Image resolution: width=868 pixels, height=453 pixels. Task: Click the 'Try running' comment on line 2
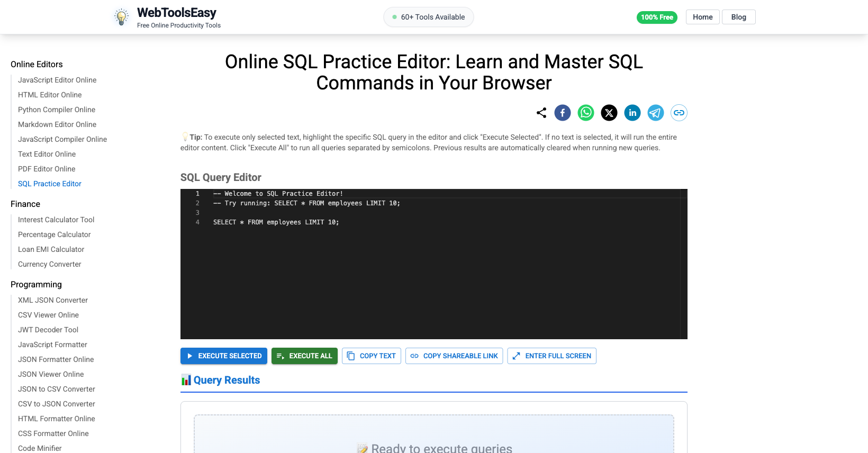tap(306, 203)
